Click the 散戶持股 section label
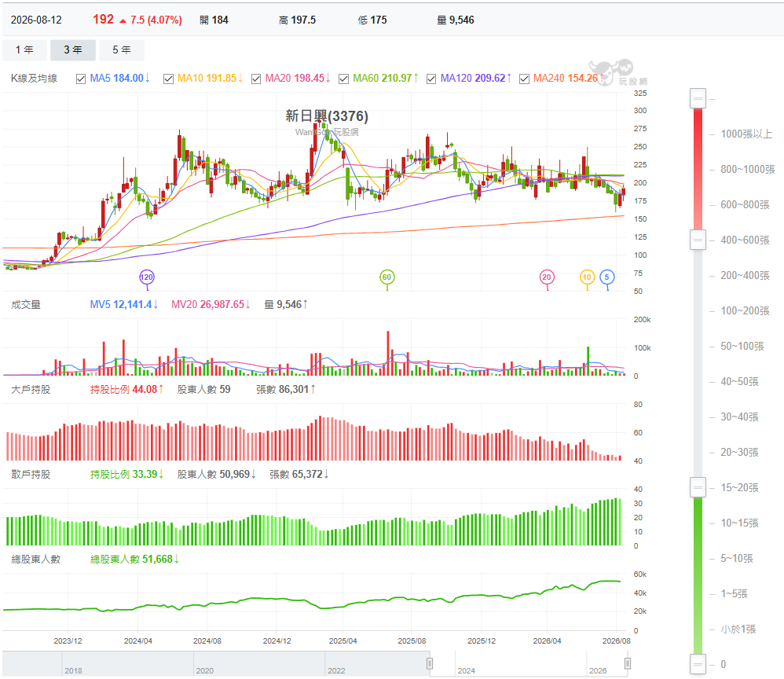This screenshot has width=784, height=679. click(31, 475)
